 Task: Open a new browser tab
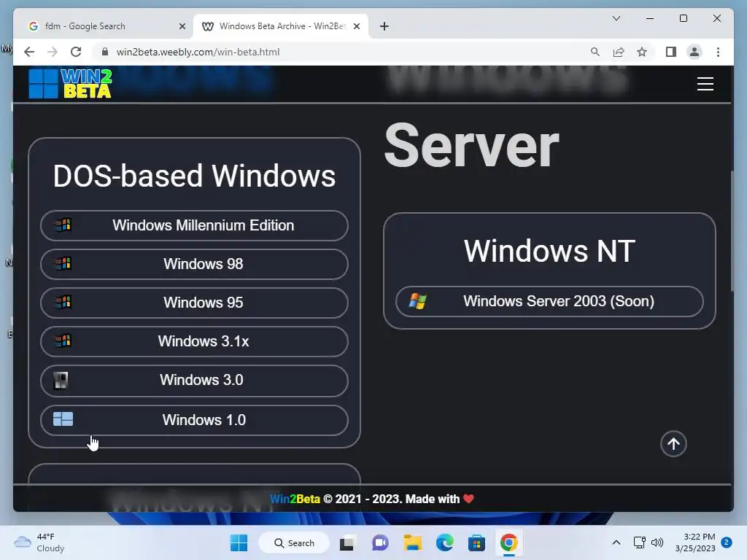coord(384,27)
